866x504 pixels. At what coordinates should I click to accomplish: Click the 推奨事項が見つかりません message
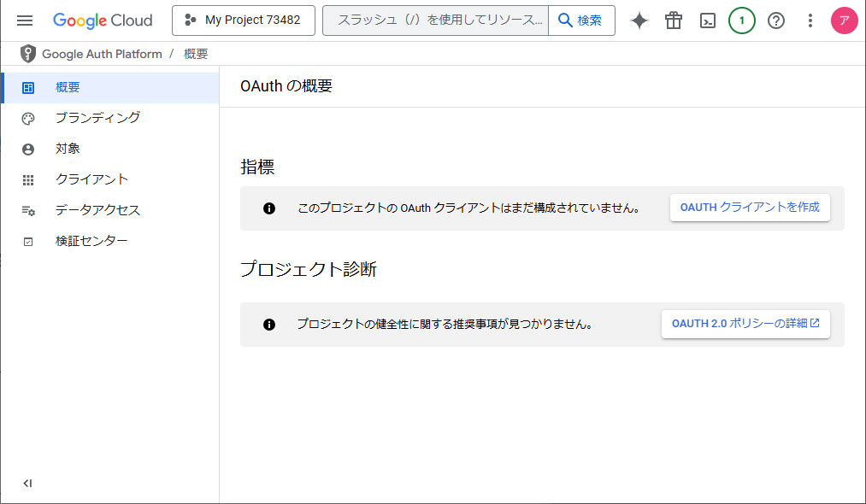445,324
